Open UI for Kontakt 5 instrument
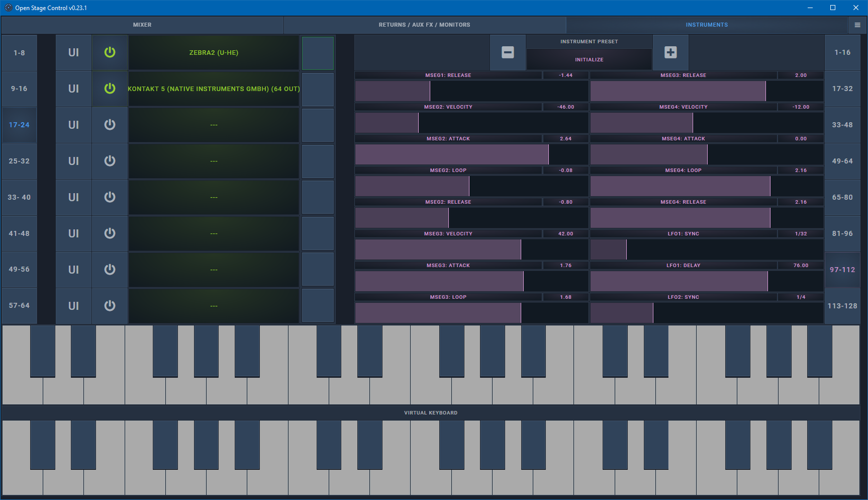This screenshot has width=868, height=500. [73, 89]
